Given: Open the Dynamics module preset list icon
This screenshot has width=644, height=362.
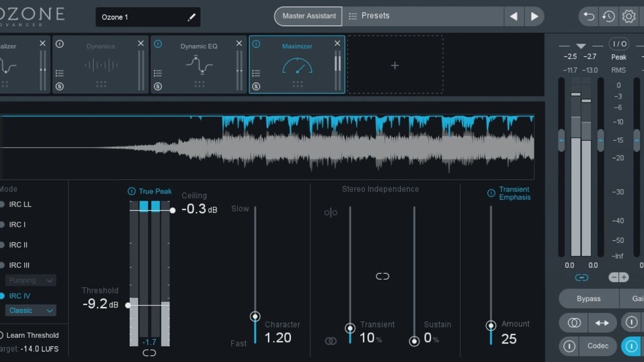Looking at the screenshot, I should (x=60, y=73).
